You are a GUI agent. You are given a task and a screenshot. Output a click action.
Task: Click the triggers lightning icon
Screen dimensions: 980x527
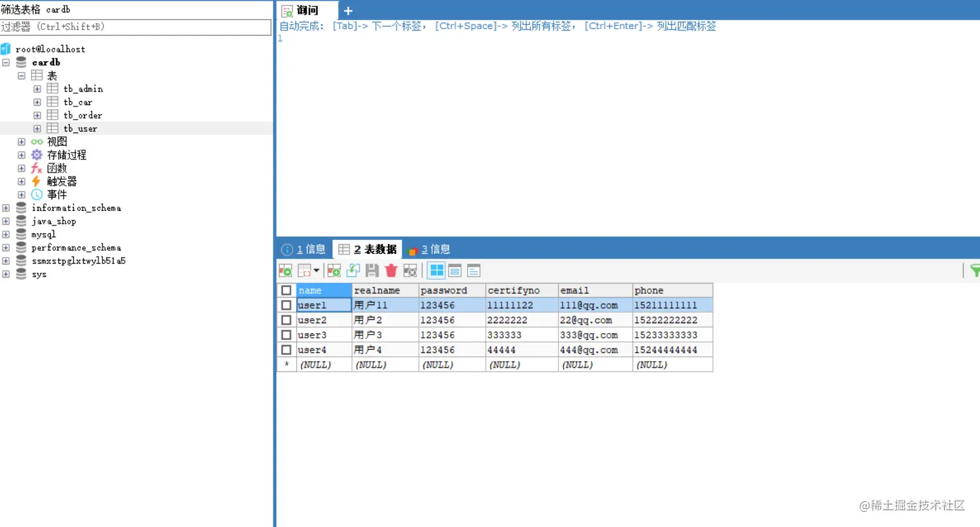tap(37, 181)
